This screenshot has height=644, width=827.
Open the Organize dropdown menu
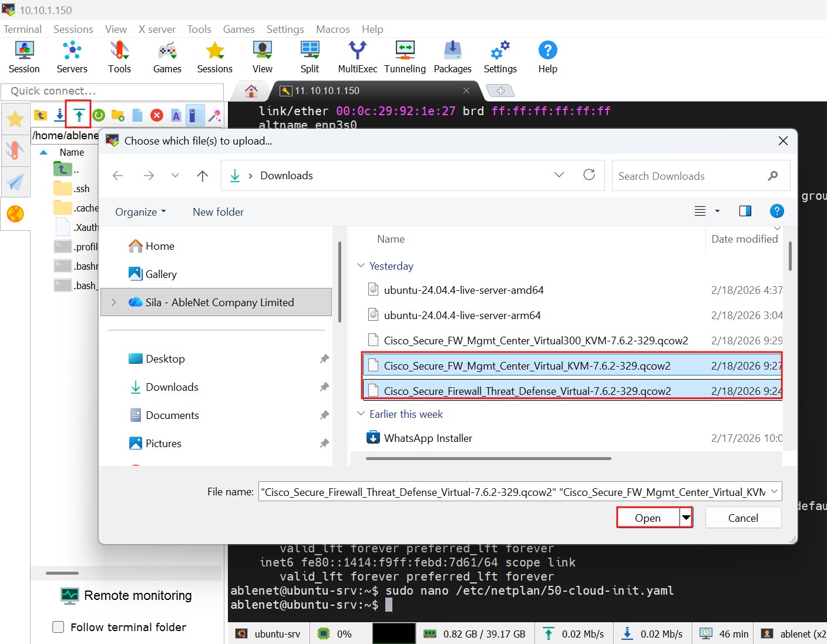140,212
